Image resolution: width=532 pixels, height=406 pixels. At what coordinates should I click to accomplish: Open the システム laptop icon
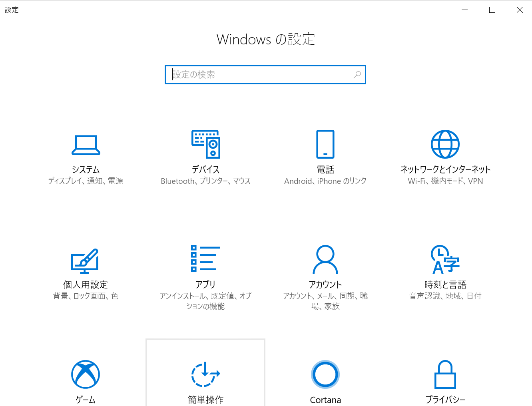click(x=86, y=145)
